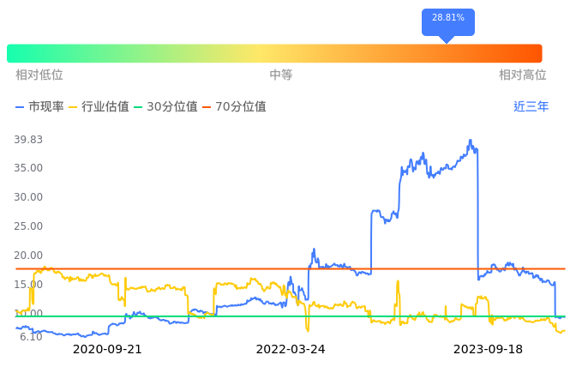
Task: Open the 近三年 time range selector
Action: point(531,107)
